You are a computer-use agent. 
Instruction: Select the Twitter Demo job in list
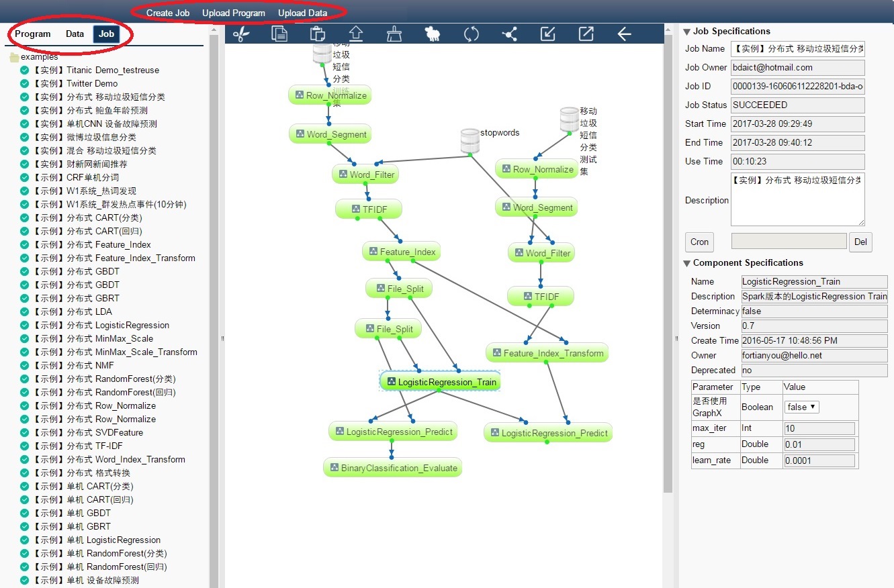[91, 84]
